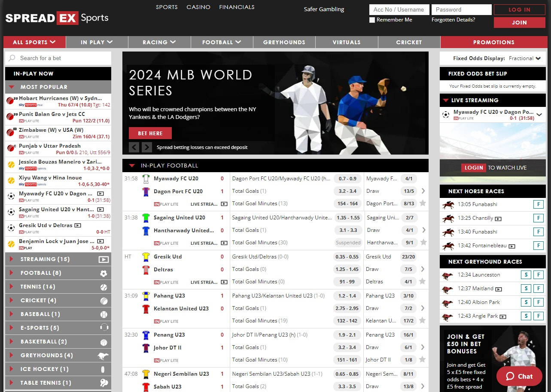Click live stream icon in Gresik Utd match row
Image resolution: width=551 pixels, height=392 pixels.
click(224, 282)
